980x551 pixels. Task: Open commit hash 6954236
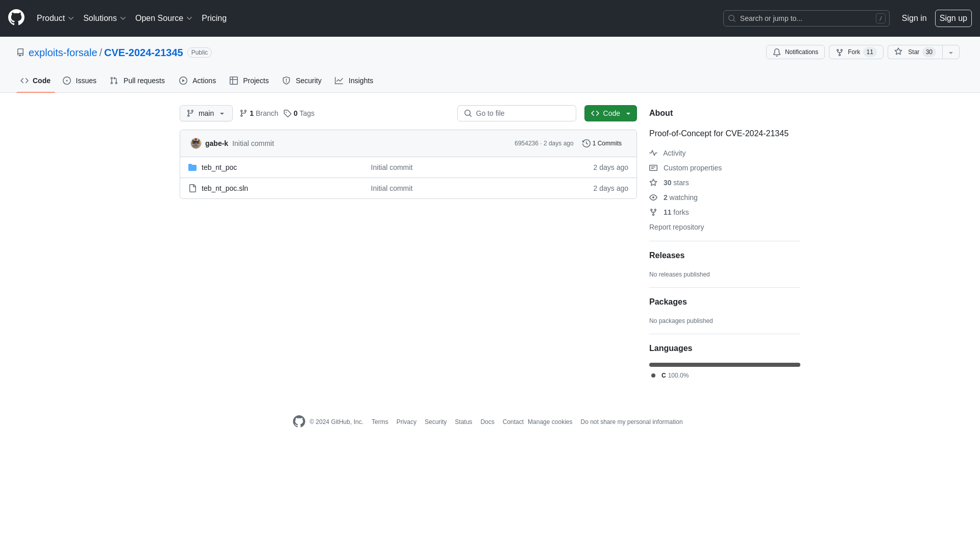tap(526, 143)
